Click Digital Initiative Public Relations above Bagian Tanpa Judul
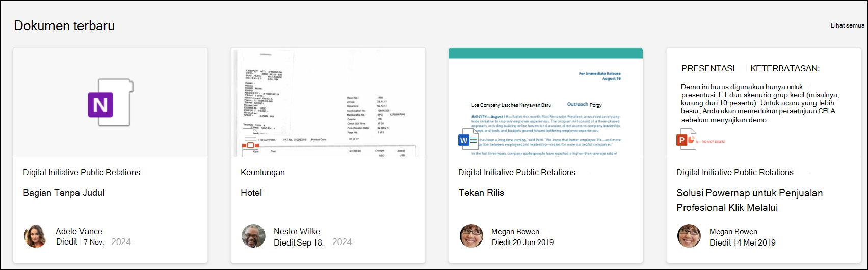Viewport: 868px width, 270px height. pyautogui.click(x=82, y=172)
